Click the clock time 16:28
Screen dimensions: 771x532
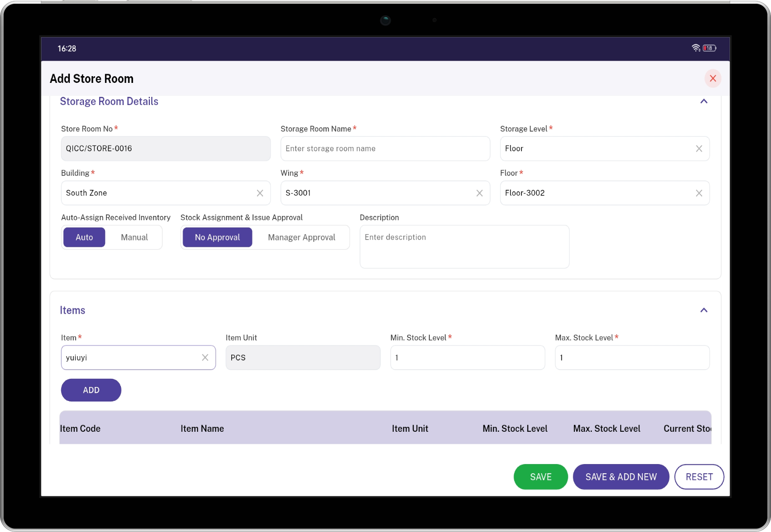67,49
